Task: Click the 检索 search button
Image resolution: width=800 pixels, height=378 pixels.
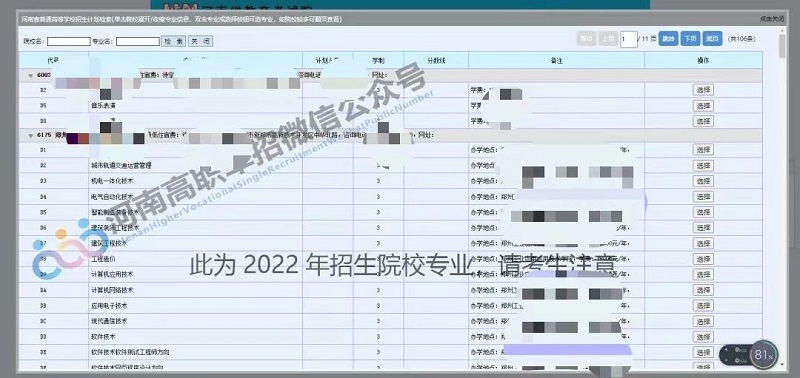Action: point(173,41)
